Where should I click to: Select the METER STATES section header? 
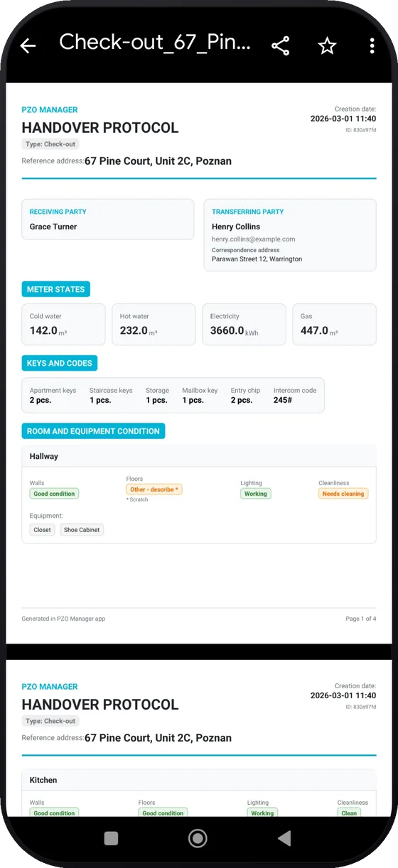[56, 289]
